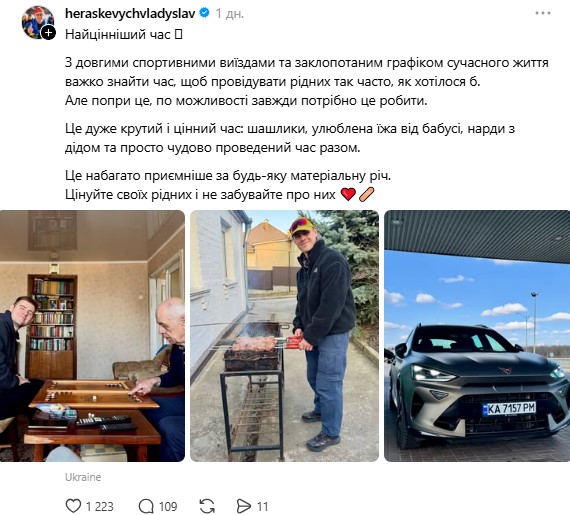
Task: Click the Ukraine location tag
Action: tap(83, 477)
